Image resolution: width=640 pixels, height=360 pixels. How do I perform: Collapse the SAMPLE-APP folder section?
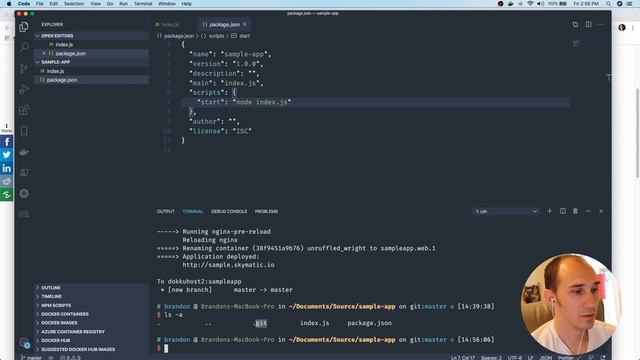click(x=91, y=62)
